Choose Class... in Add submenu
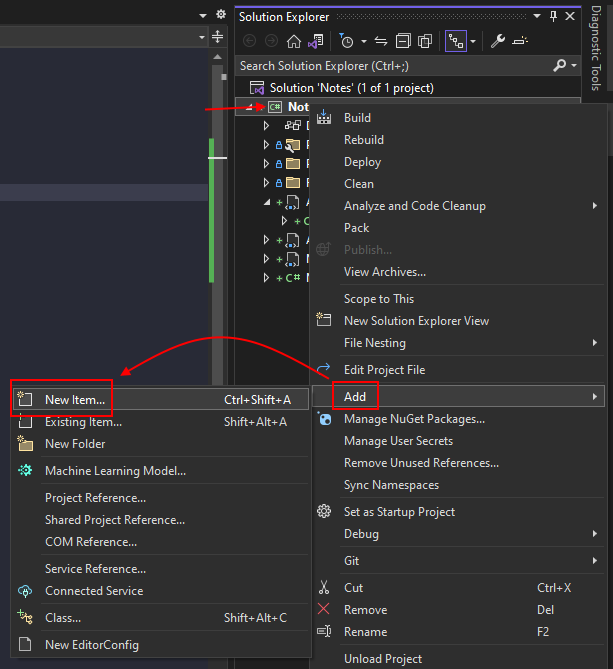 161,618
